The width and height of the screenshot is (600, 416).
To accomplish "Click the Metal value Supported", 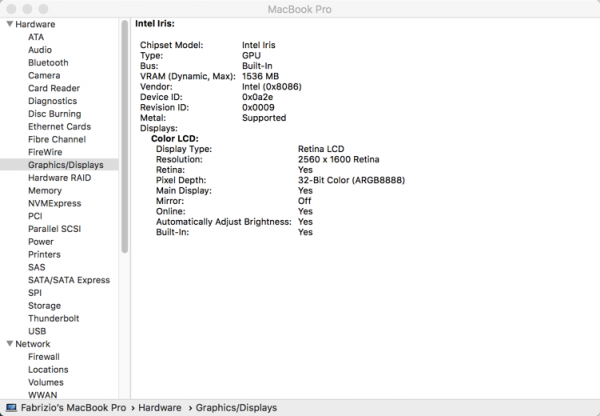I will tap(264, 118).
